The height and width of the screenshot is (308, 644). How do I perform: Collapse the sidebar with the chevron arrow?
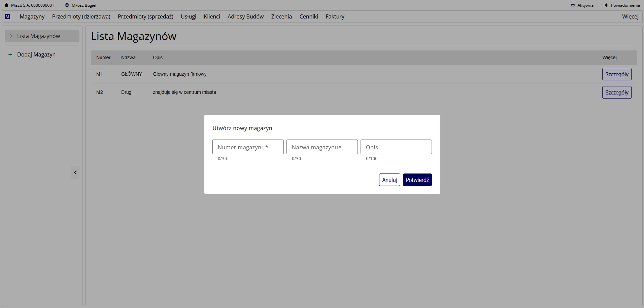click(x=75, y=172)
